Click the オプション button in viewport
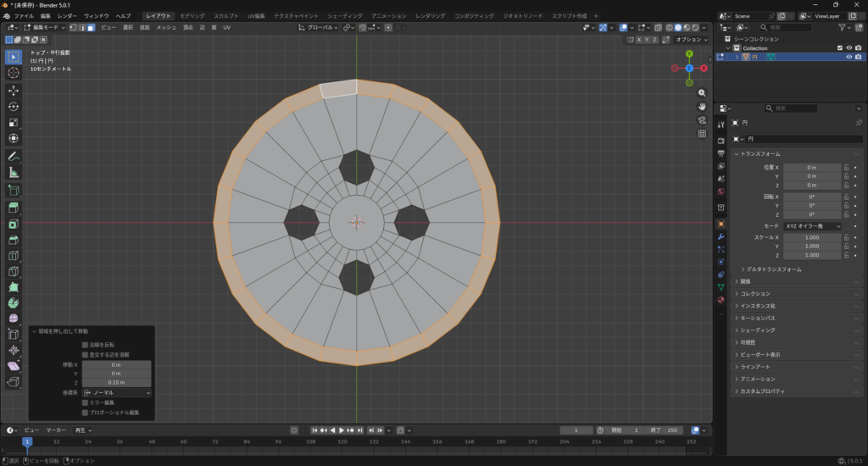The height and width of the screenshot is (466, 868). coord(690,39)
